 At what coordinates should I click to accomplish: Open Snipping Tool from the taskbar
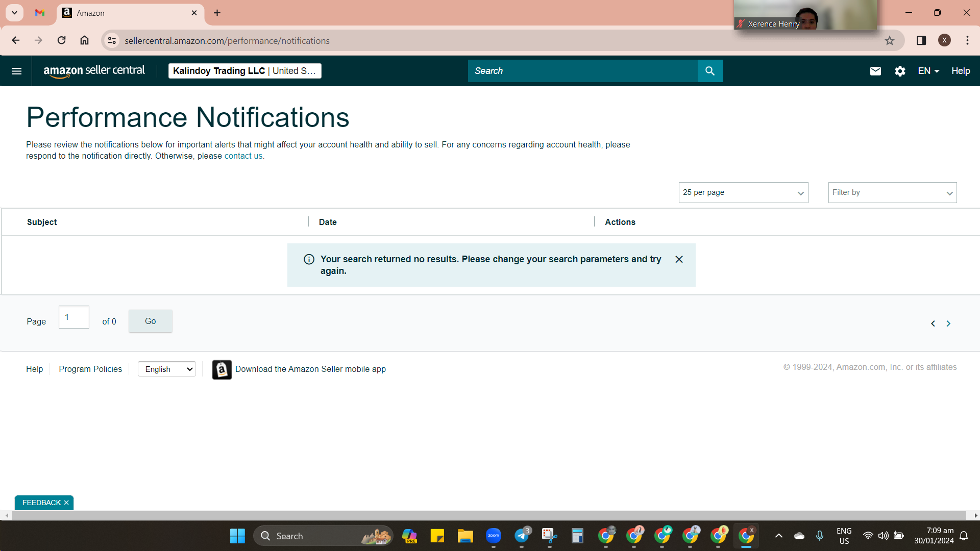point(549,536)
